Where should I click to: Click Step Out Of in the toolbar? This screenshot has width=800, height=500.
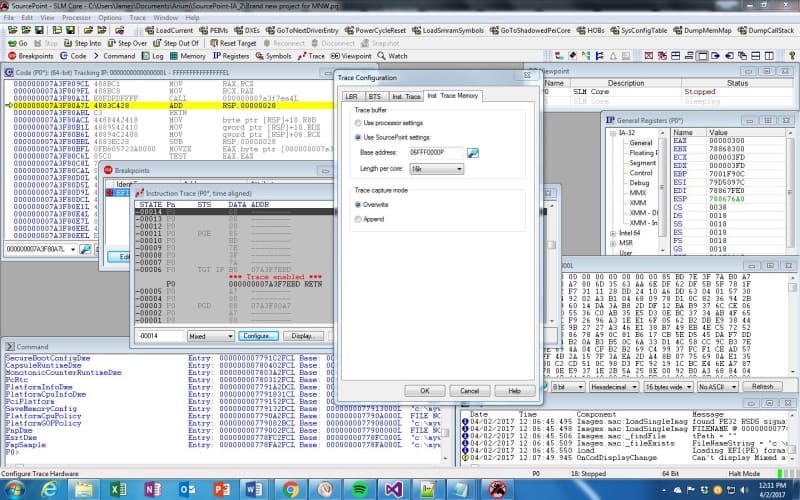tap(176, 43)
